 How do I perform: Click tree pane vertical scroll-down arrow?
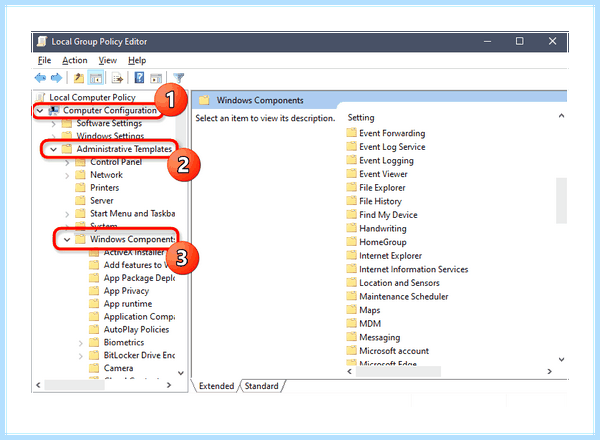181,373
